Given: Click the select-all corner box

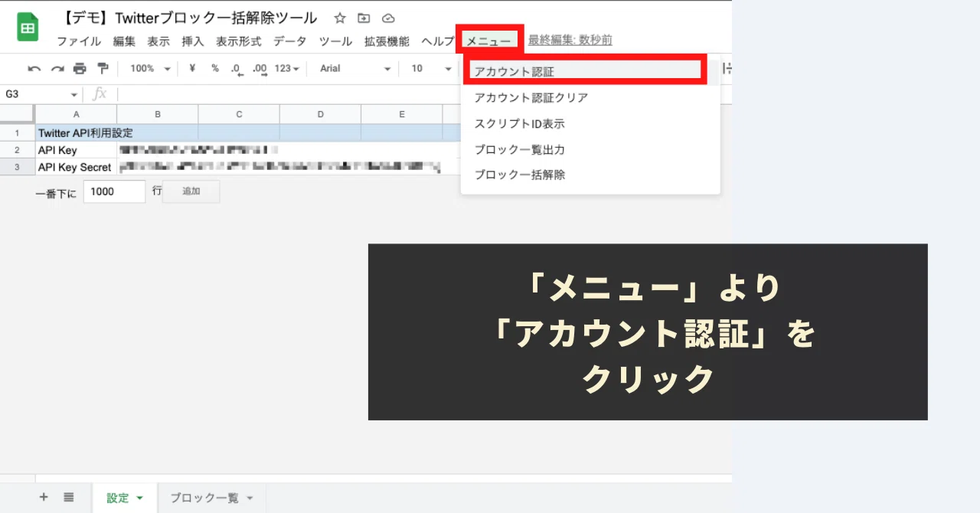Looking at the screenshot, I should coord(18,115).
